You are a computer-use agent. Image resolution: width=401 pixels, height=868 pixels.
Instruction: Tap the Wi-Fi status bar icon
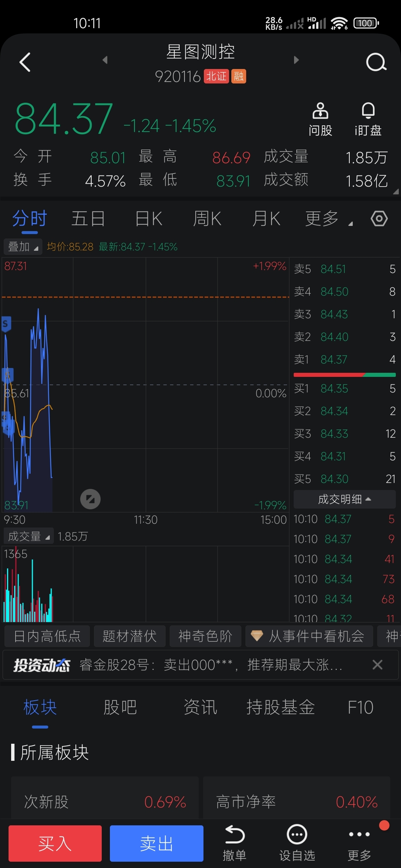pos(339,23)
